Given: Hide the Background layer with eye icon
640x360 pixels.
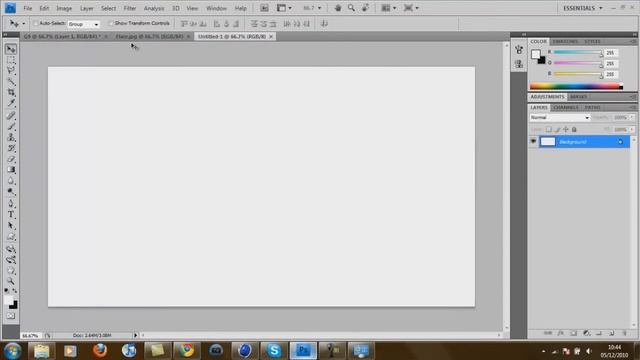Looking at the screenshot, I should pyautogui.click(x=533, y=142).
